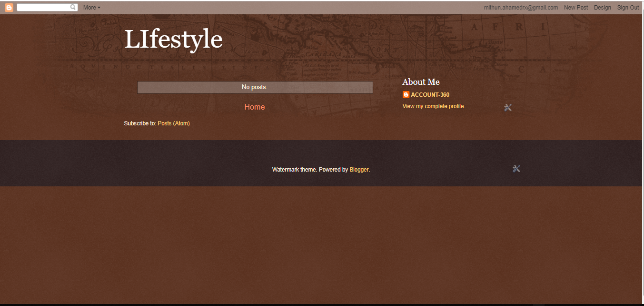Open the Design page from the navbar
The image size is (644, 306).
click(x=602, y=7)
